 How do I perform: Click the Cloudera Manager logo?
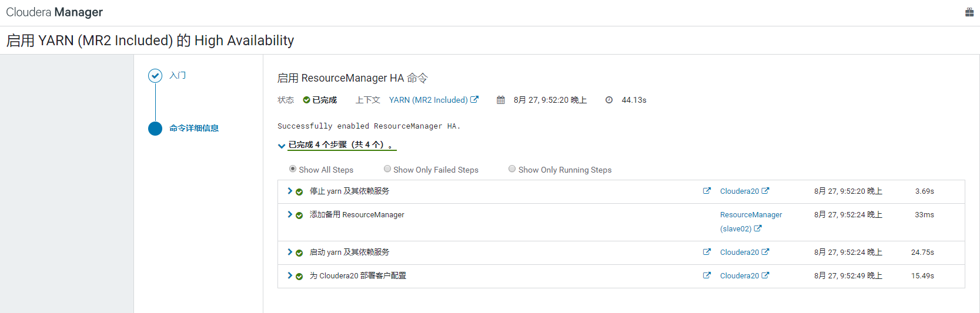click(55, 12)
